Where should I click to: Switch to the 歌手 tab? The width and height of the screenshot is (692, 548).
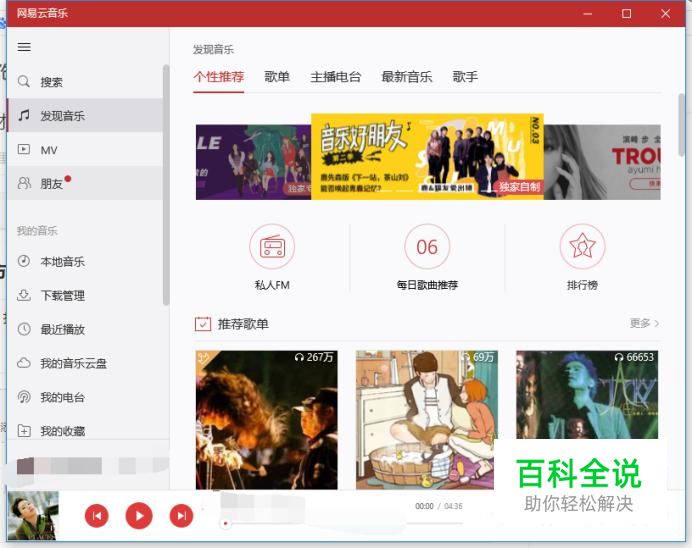click(465, 77)
